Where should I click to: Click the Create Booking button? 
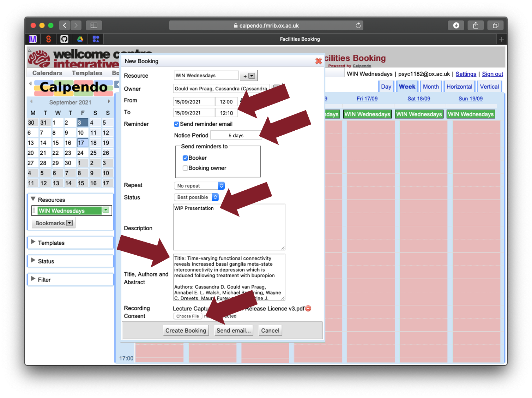tap(186, 331)
